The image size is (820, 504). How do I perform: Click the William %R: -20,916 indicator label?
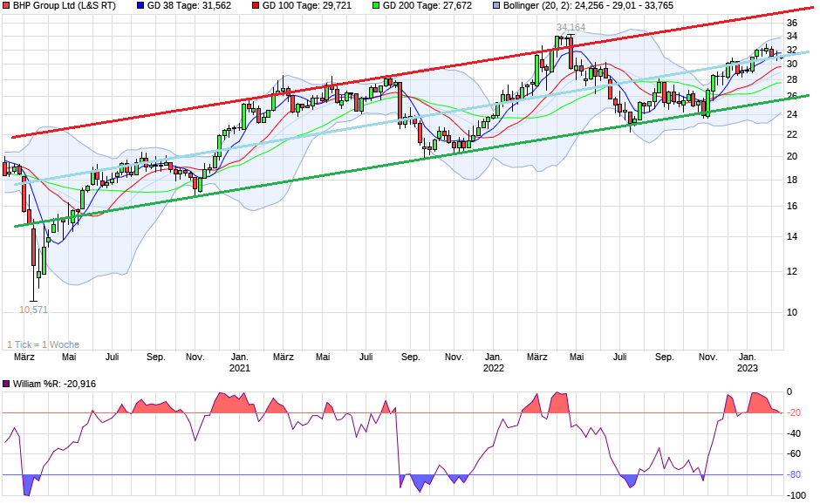pyautogui.click(x=54, y=382)
